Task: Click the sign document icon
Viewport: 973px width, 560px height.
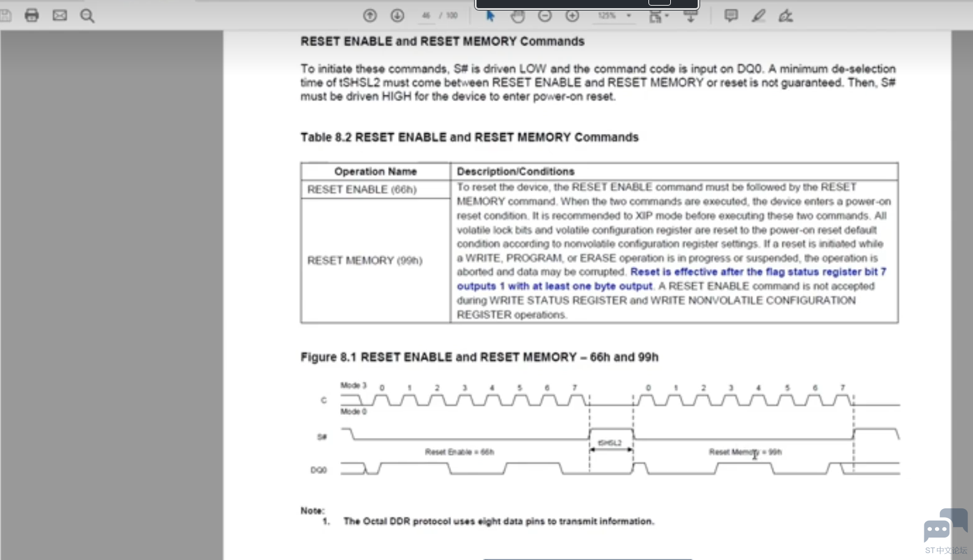Action: pos(786,16)
